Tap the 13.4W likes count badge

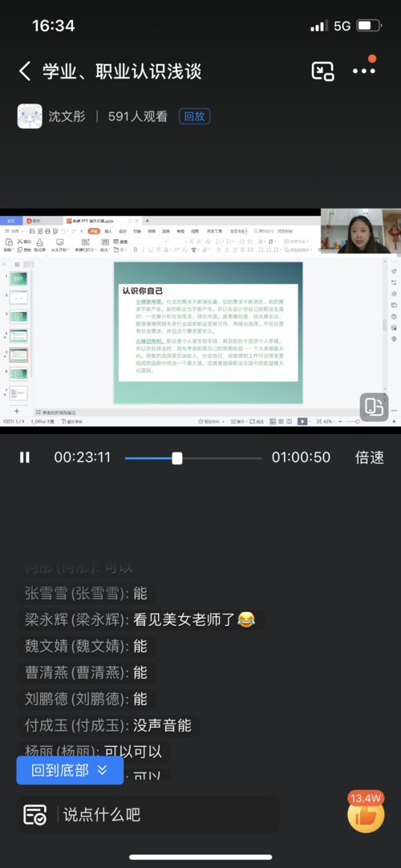[x=366, y=798]
